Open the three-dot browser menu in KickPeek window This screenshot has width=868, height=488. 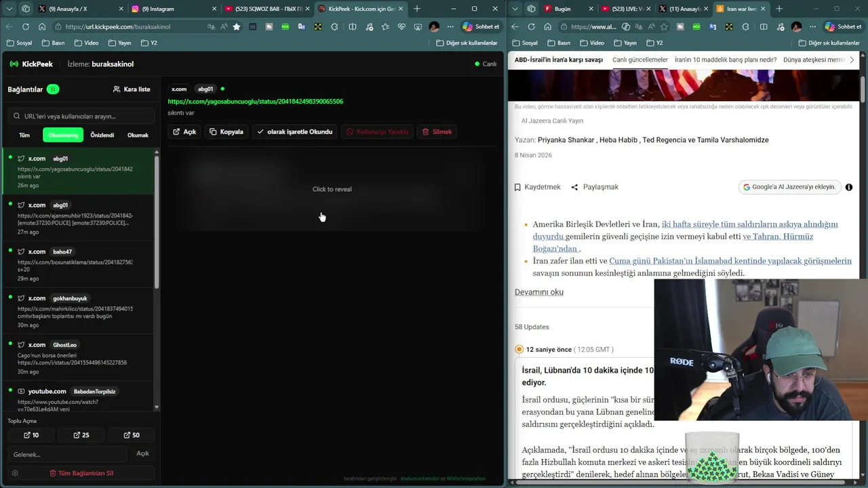(x=450, y=26)
